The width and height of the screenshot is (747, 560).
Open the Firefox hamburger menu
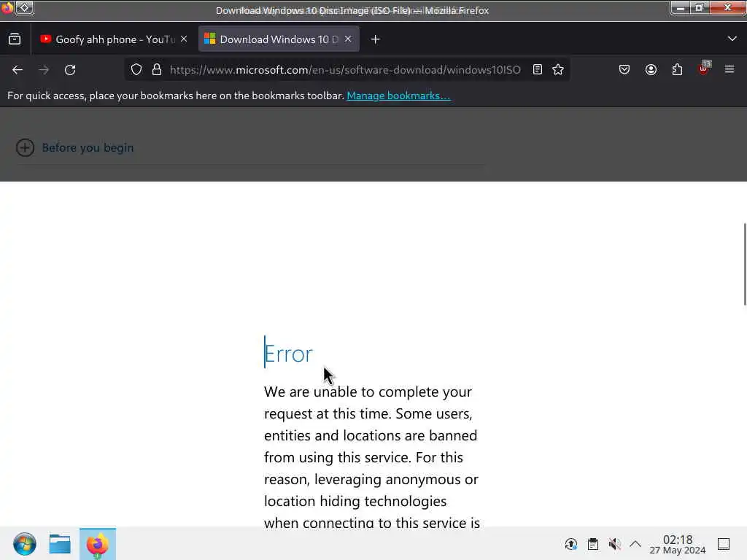[729, 69]
